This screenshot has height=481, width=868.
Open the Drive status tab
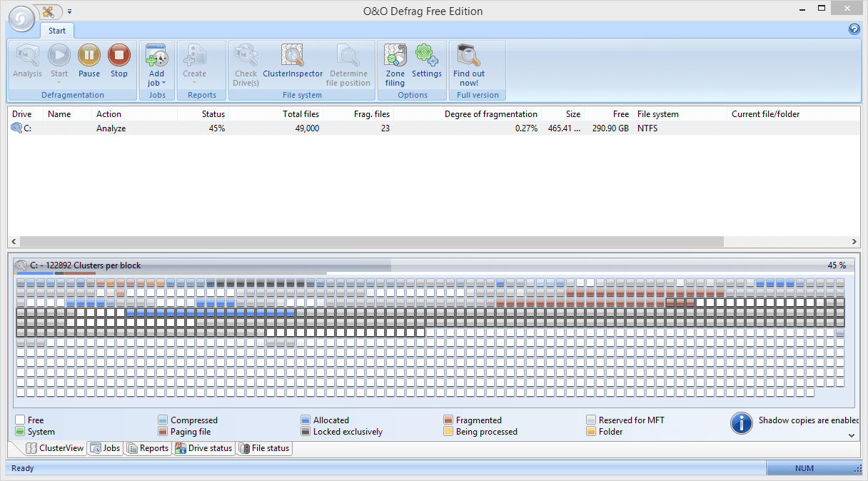pos(203,448)
